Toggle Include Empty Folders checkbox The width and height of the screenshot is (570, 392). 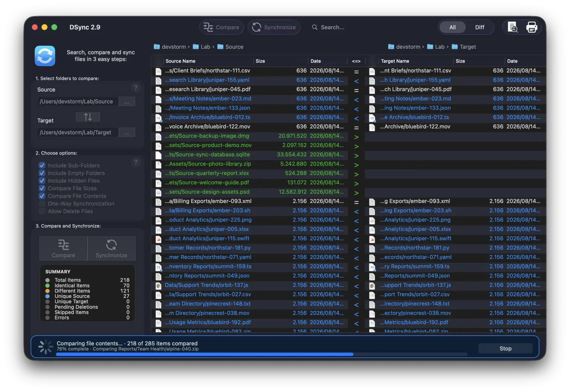42,173
